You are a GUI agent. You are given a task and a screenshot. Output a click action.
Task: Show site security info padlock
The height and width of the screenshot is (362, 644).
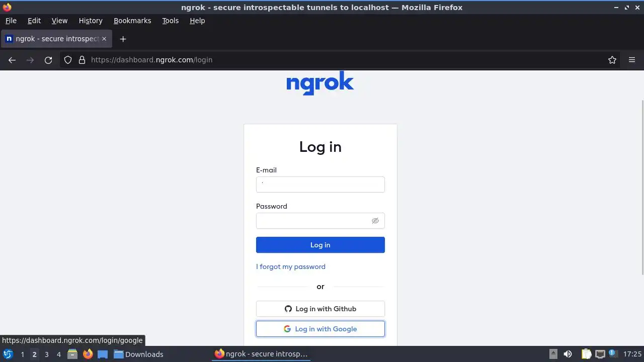pyautogui.click(x=82, y=60)
